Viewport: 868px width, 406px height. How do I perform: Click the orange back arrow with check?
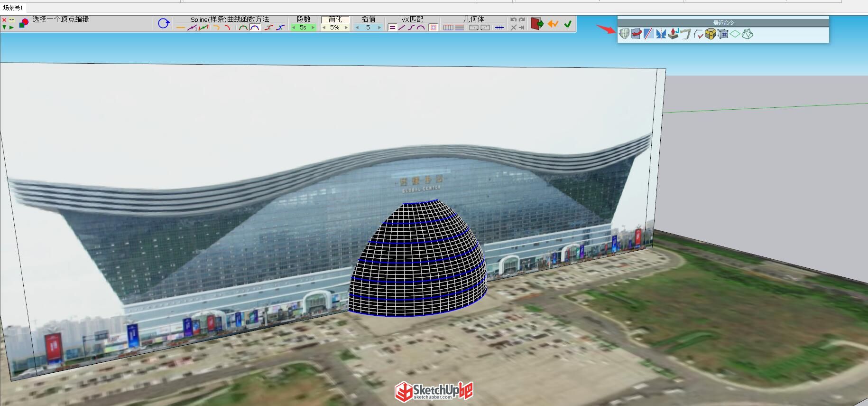[x=553, y=24]
